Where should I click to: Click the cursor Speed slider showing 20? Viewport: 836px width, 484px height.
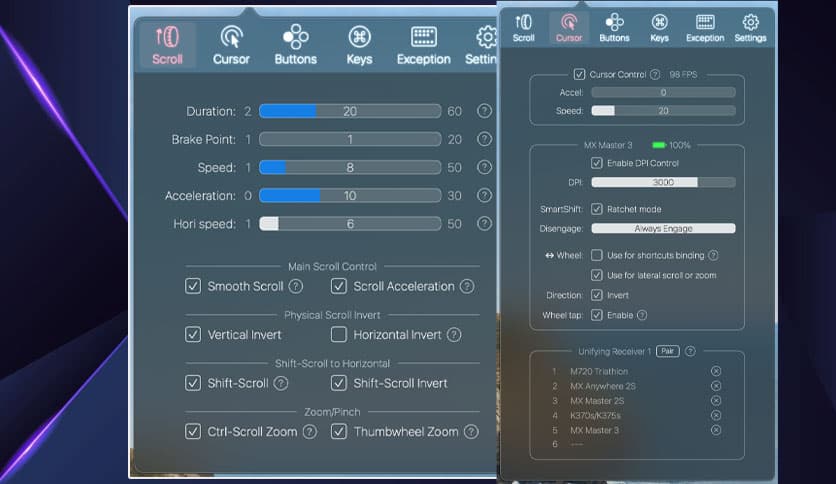(663, 111)
